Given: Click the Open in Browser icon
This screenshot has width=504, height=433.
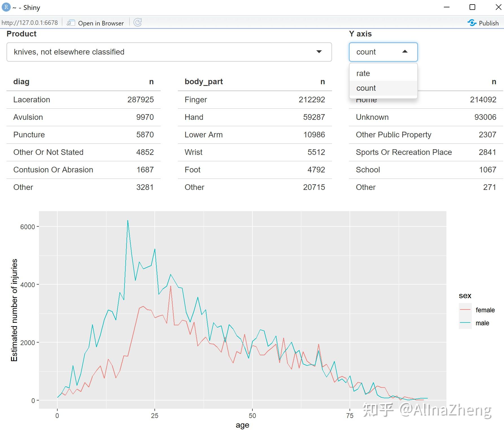Looking at the screenshot, I should tap(71, 23).
